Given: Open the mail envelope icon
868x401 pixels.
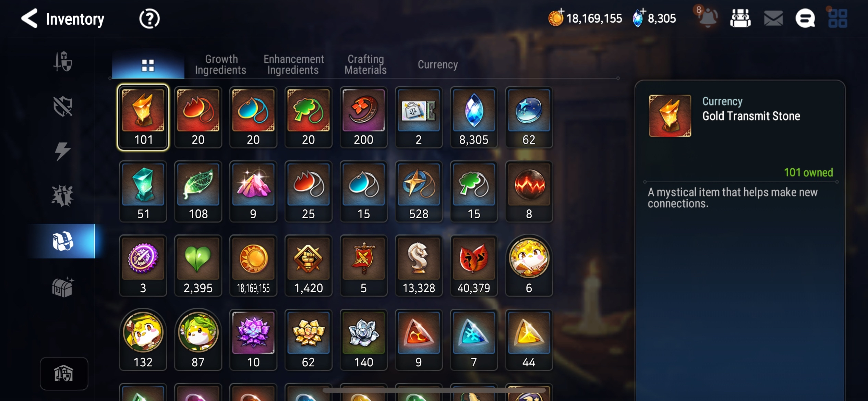Looking at the screenshot, I should pos(773,18).
